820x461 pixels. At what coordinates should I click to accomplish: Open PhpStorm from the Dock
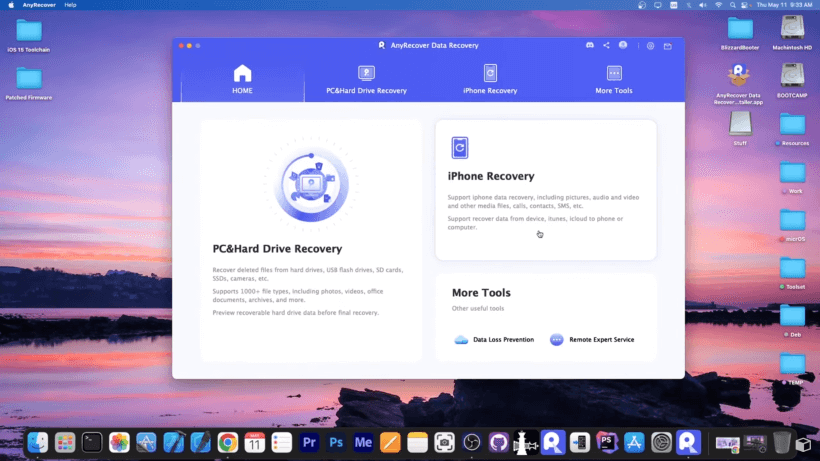click(x=607, y=443)
